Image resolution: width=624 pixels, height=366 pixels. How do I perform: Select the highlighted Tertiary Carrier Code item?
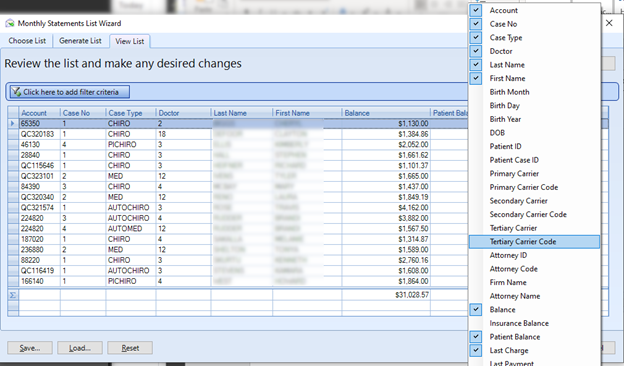click(x=534, y=241)
